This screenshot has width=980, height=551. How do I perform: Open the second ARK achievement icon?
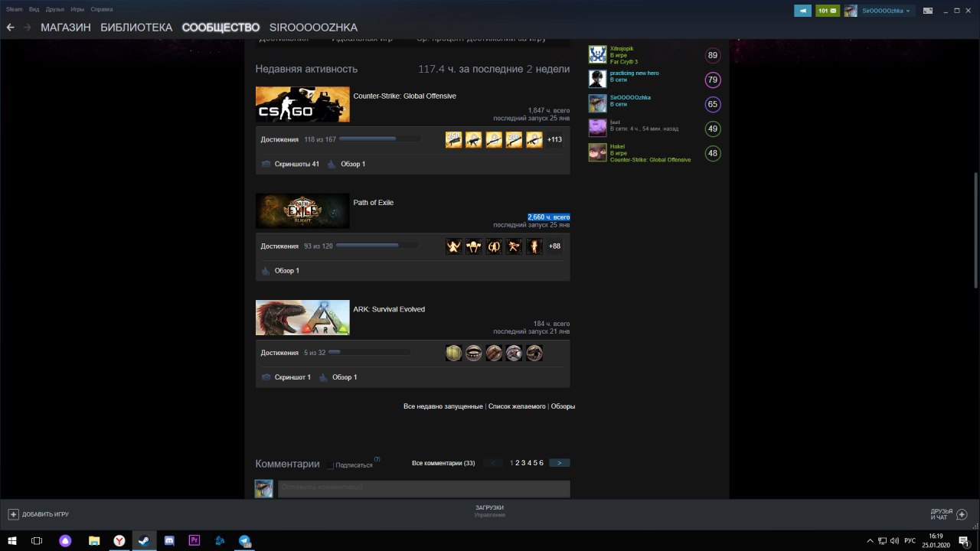(474, 353)
